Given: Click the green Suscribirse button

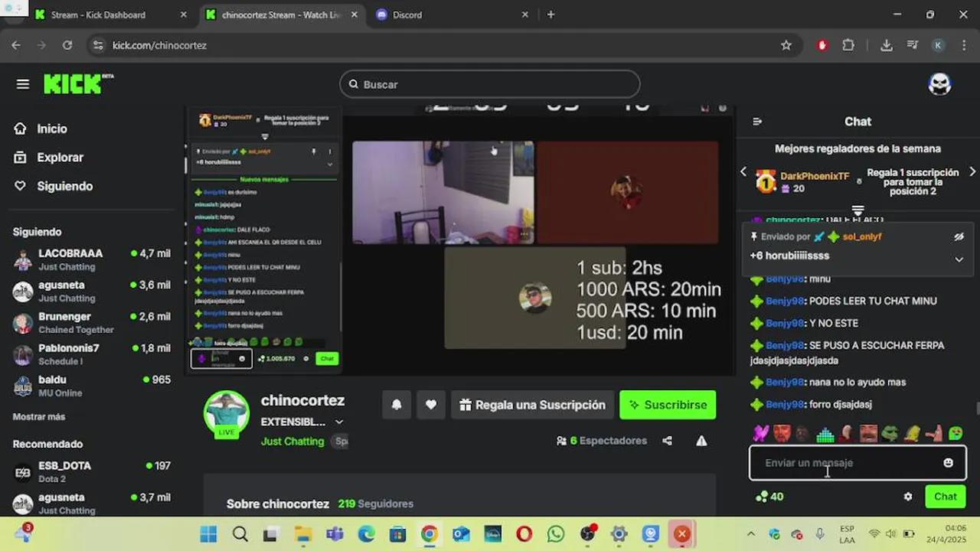Looking at the screenshot, I should pyautogui.click(x=668, y=405).
